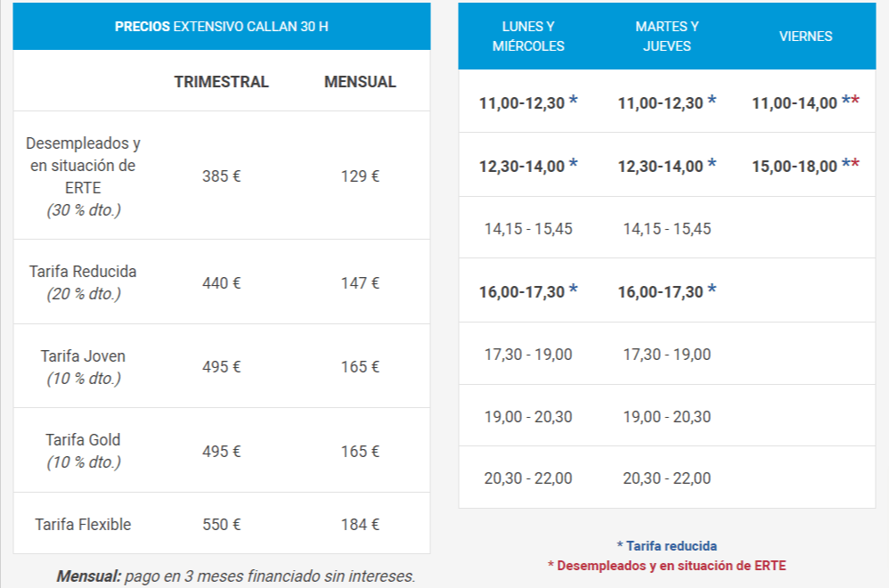The width and height of the screenshot is (889, 588).
Task: Select the TRIMESTRAL column heading
Action: [x=221, y=82]
